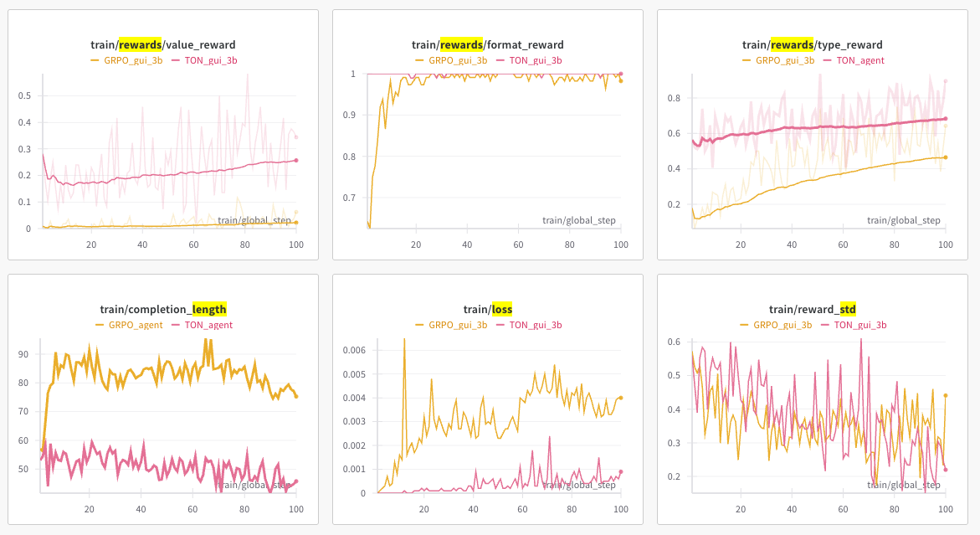
Task: Click the orange endpoint dot in completion_length chart
Action: click(296, 396)
